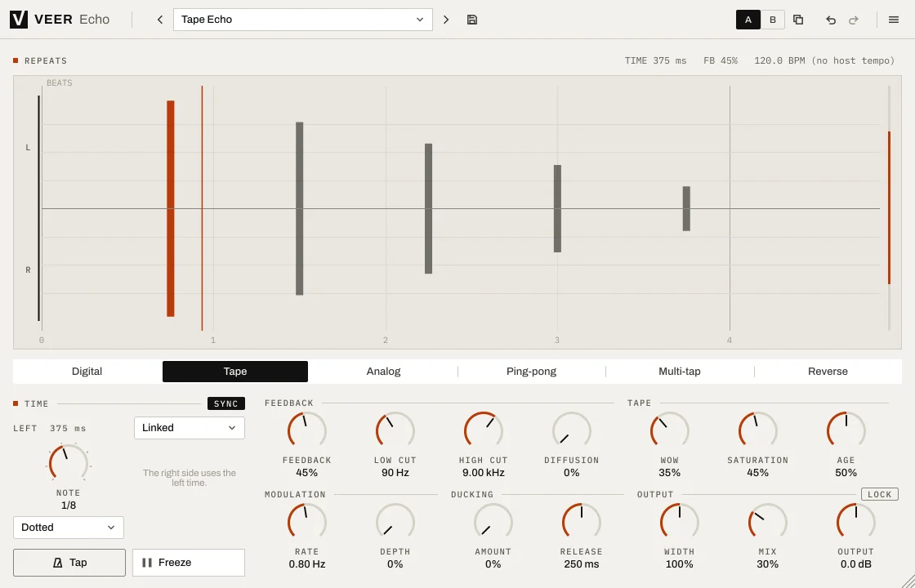This screenshot has height=588, width=915.
Task: Open the Linked channel mode dropdown
Action: pyautogui.click(x=189, y=428)
